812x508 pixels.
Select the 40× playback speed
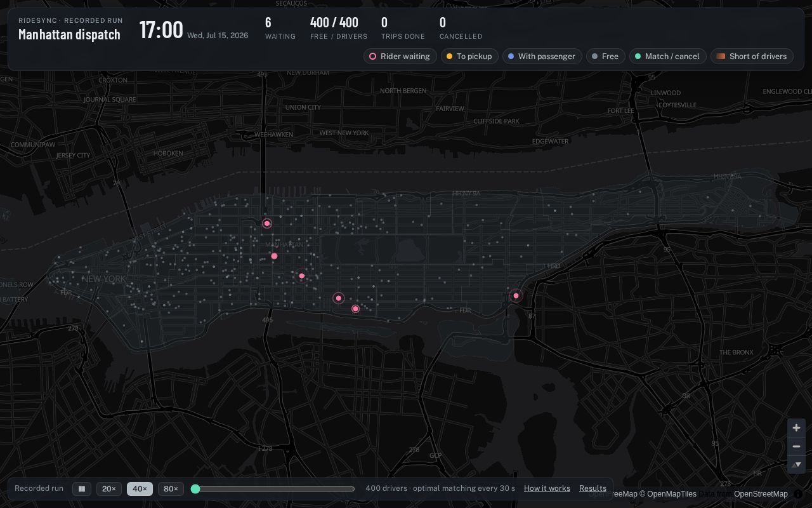(140, 489)
